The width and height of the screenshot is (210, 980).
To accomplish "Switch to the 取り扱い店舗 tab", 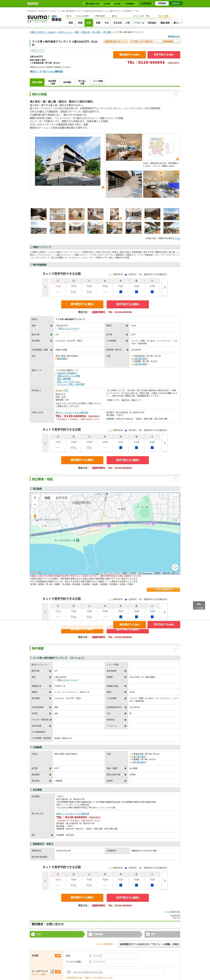I will point(82,82).
